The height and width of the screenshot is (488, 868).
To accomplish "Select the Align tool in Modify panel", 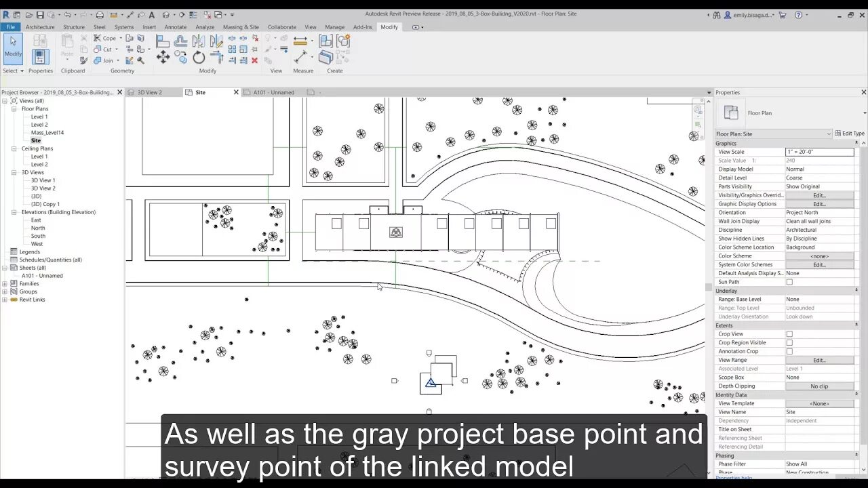I will click(163, 41).
